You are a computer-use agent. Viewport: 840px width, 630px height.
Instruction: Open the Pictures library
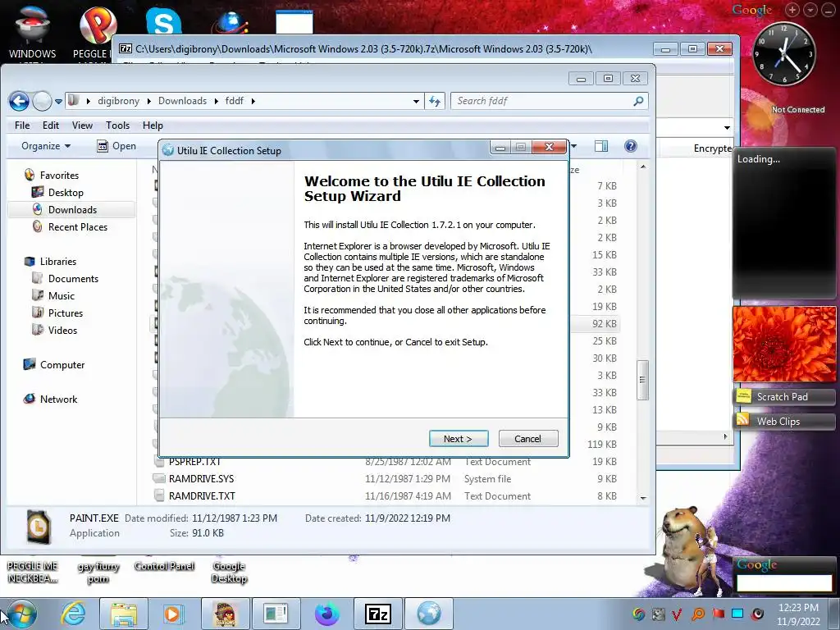tap(66, 313)
